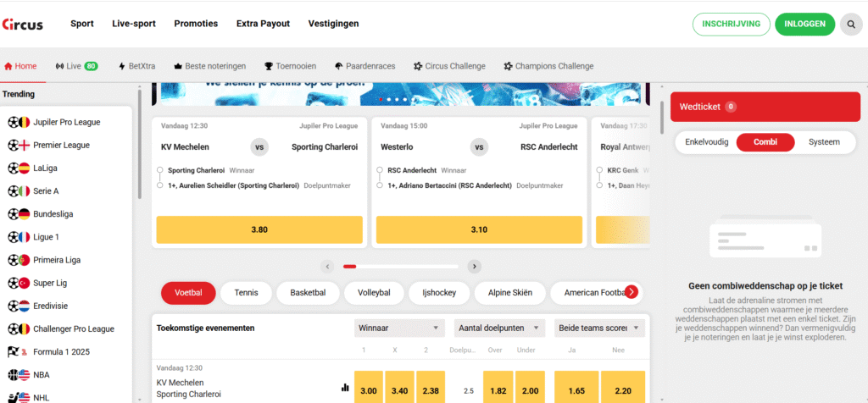The width and height of the screenshot is (868, 403).
Task: Select the Voetbal sport tab
Action: tap(188, 293)
